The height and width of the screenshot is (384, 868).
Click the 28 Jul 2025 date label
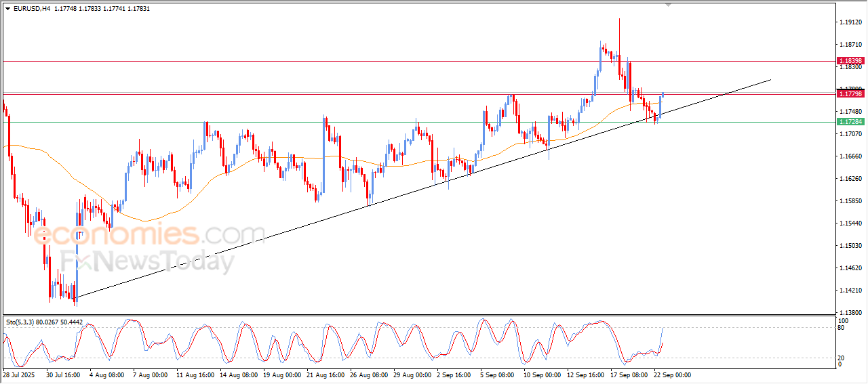18,375
